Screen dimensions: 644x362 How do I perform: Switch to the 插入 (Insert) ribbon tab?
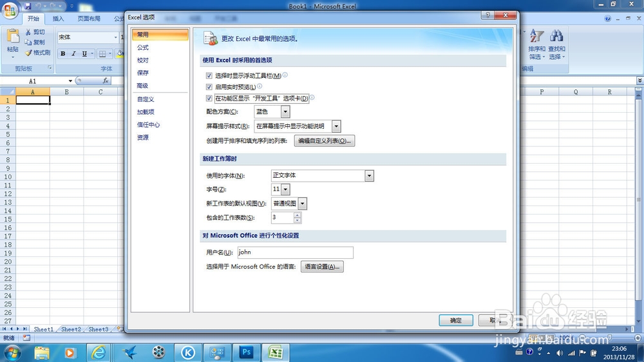point(59,19)
